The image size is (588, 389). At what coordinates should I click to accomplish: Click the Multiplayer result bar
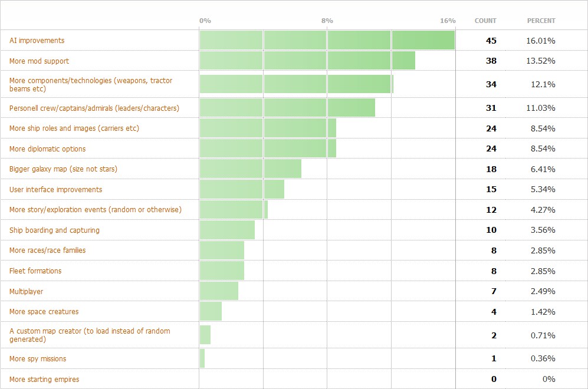(219, 291)
